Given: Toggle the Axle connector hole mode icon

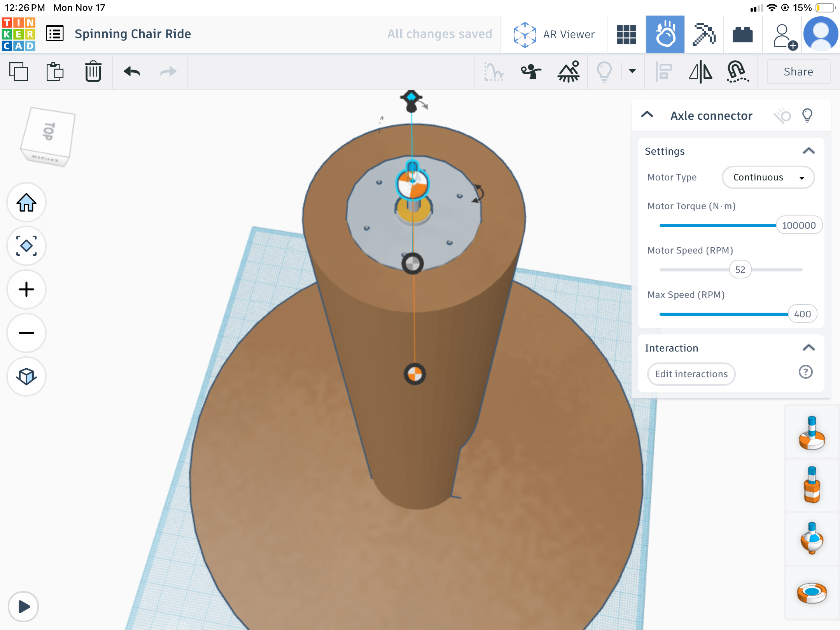Looking at the screenshot, I should tap(782, 115).
